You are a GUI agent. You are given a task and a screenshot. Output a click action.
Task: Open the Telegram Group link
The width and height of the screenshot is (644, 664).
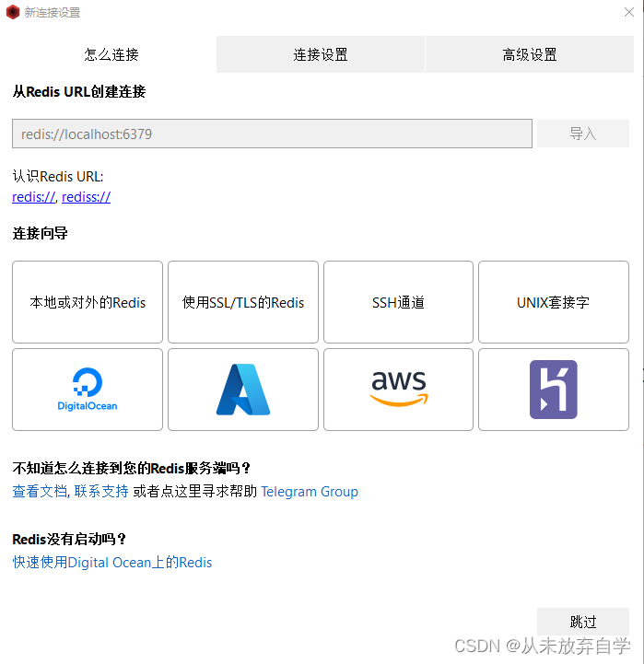pyautogui.click(x=310, y=492)
